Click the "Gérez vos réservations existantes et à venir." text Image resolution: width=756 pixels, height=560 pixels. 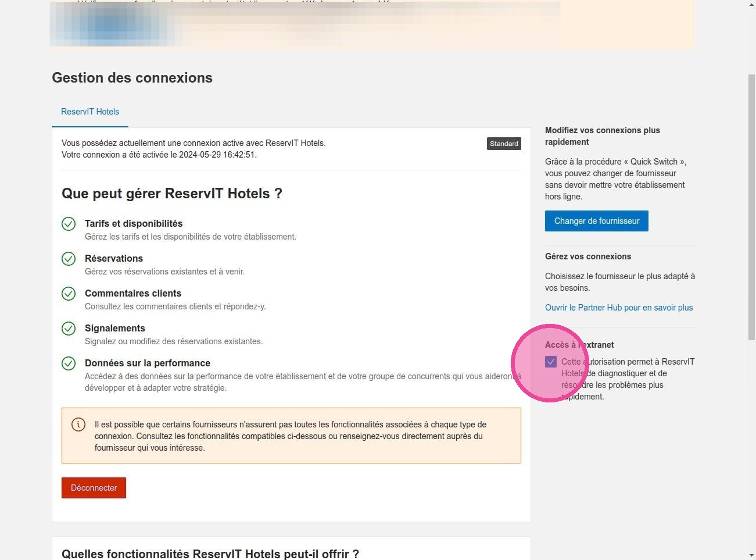[164, 272]
